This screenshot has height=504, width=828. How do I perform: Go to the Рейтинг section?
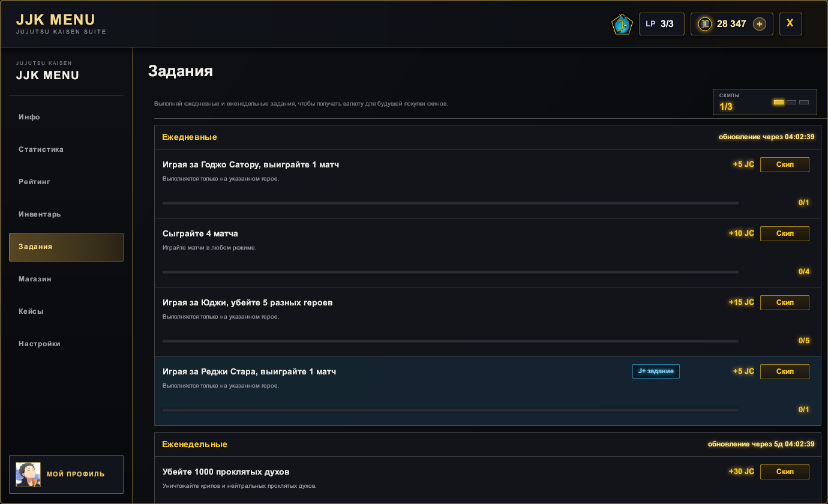pos(66,182)
